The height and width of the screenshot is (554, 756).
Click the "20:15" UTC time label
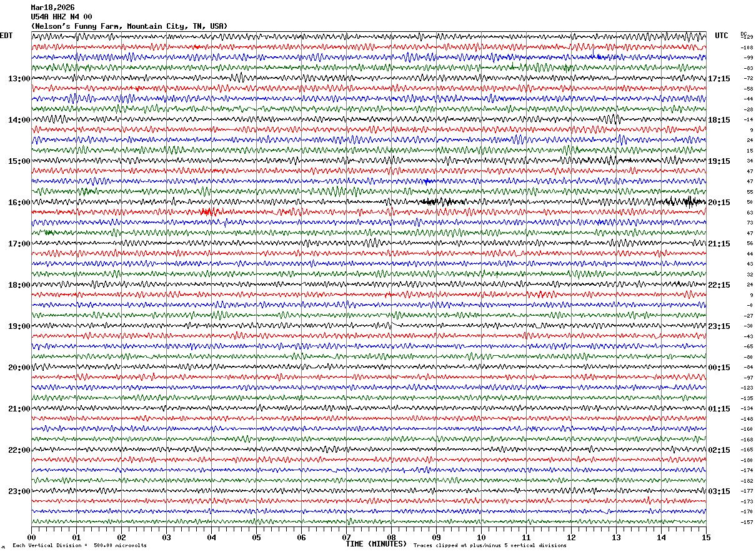point(719,203)
